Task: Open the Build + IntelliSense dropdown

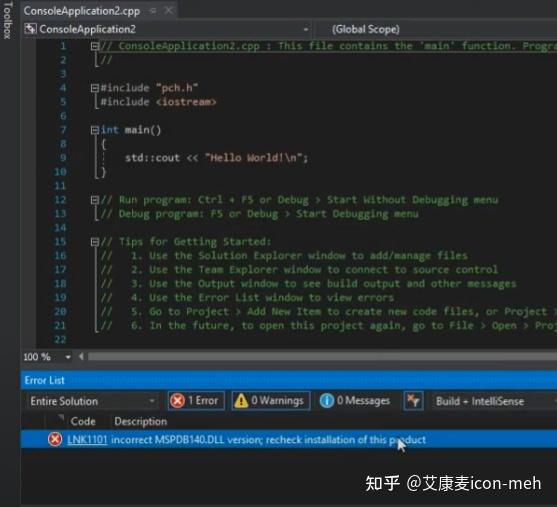Action: click(x=494, y=401)
